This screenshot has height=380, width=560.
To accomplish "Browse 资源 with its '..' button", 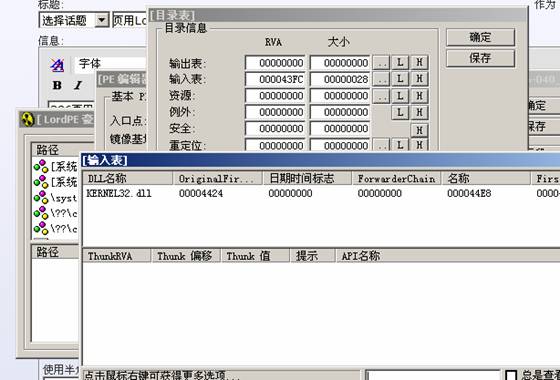I will 381,96.
